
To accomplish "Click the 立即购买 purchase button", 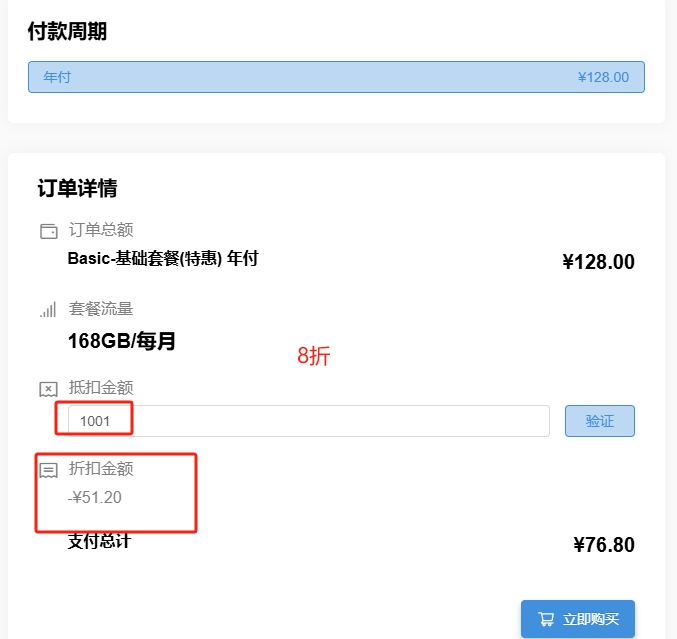I will [578, 619].
